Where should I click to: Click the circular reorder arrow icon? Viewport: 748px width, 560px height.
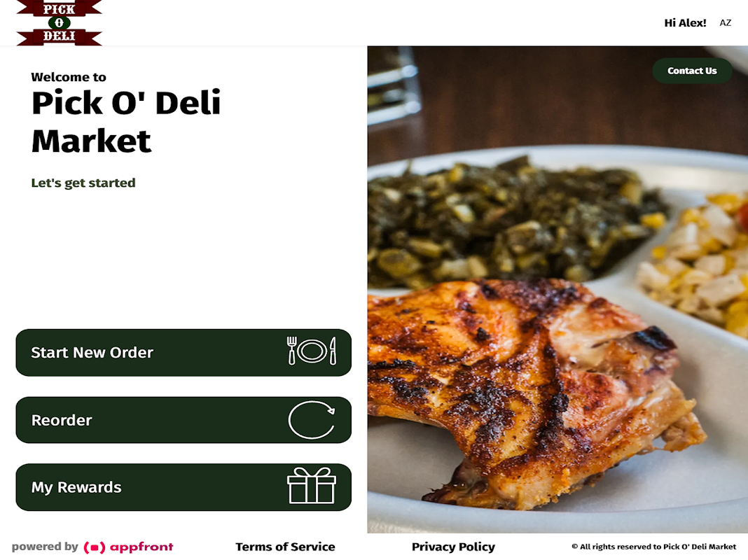click(312, 420)
